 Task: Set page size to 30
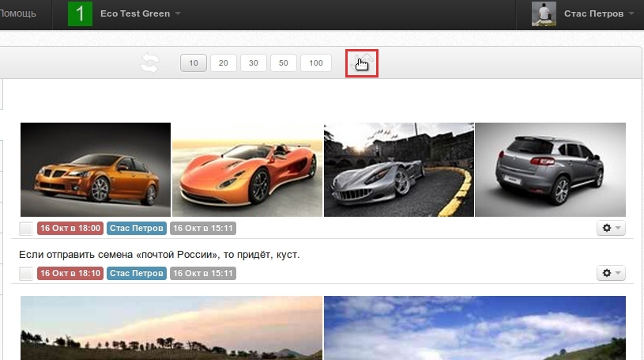(x=253, y=63)
